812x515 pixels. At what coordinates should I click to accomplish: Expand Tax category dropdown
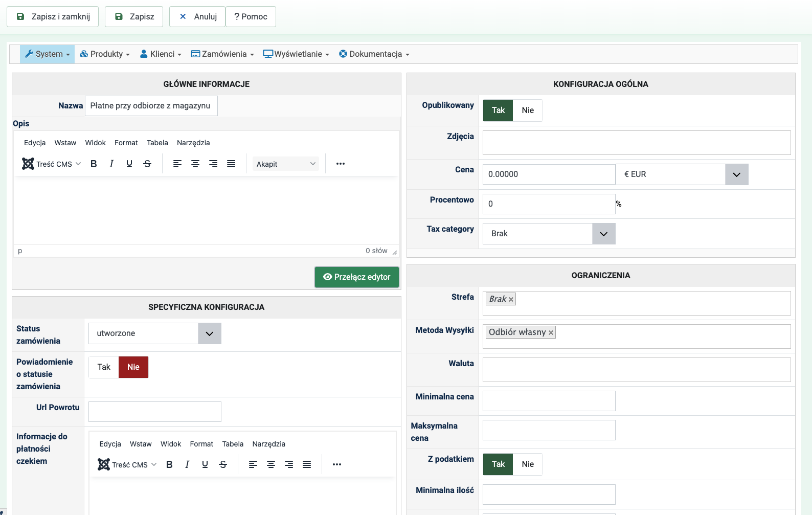point(603,234)
